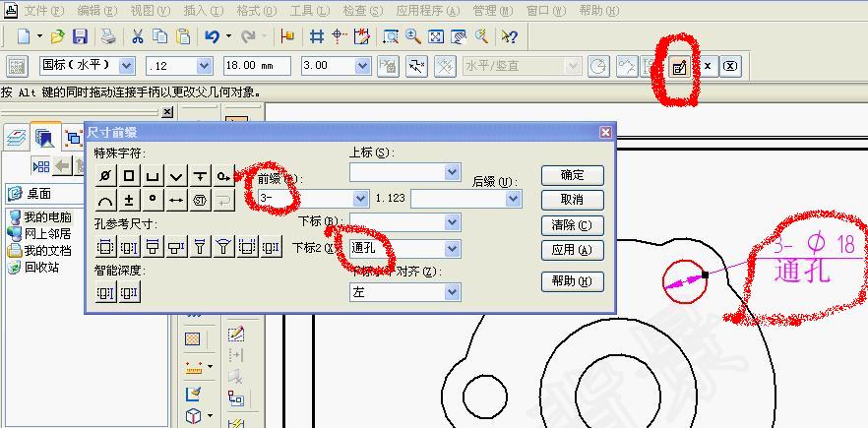The width and height of the screenshot is (868, 428).
Task: Click the first hole reference dimension icon
Action: (x=105, y=246)
